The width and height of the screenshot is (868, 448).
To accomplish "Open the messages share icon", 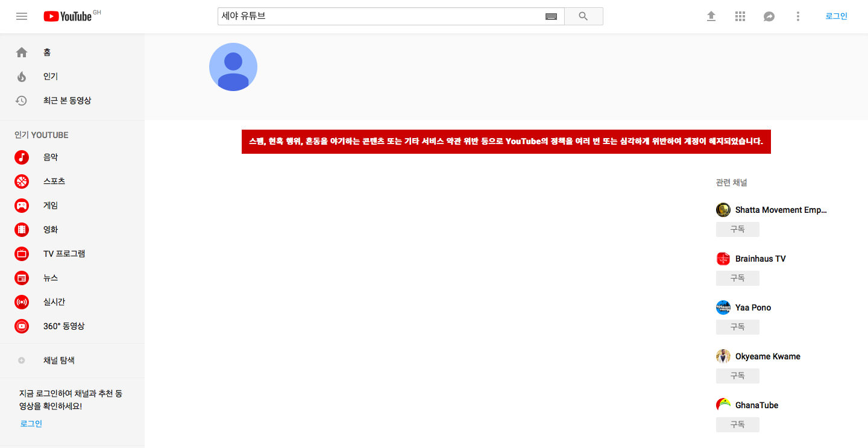I will [x=769, y=16].
